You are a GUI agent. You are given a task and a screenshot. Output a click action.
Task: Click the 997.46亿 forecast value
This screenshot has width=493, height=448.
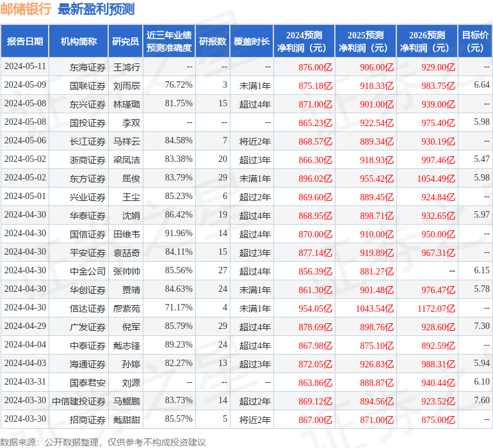(x=439, y=160)
